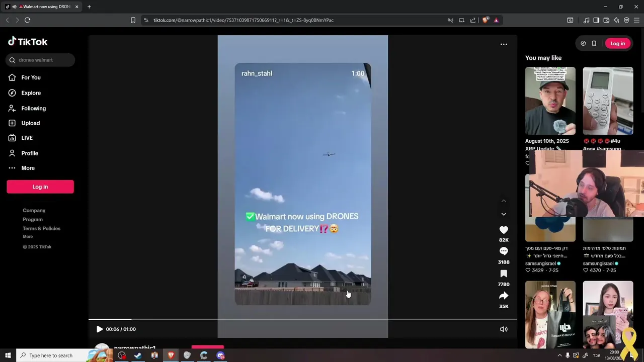Open the samsungisrael 3429 likes video caption

(x=546, y=252)
